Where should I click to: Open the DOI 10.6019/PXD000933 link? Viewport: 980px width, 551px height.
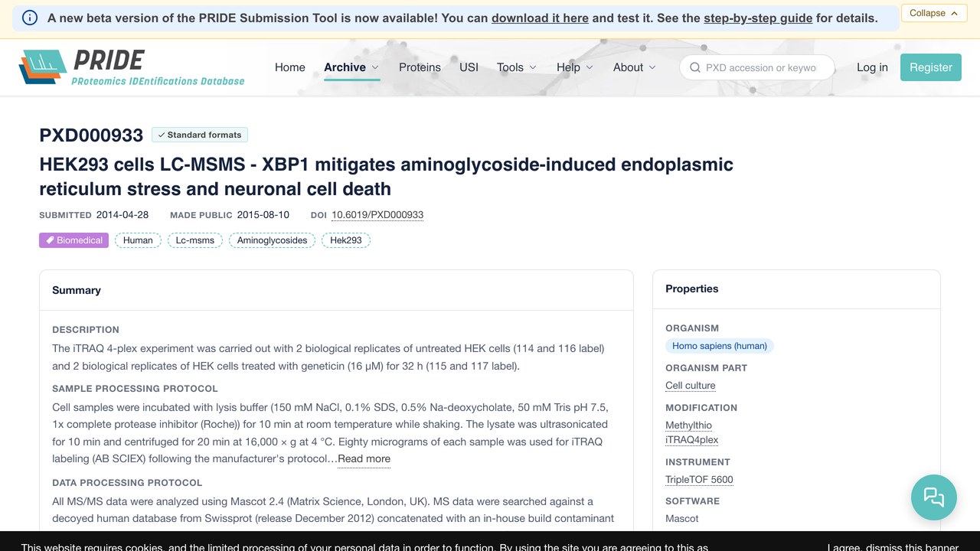pos(377,215)
